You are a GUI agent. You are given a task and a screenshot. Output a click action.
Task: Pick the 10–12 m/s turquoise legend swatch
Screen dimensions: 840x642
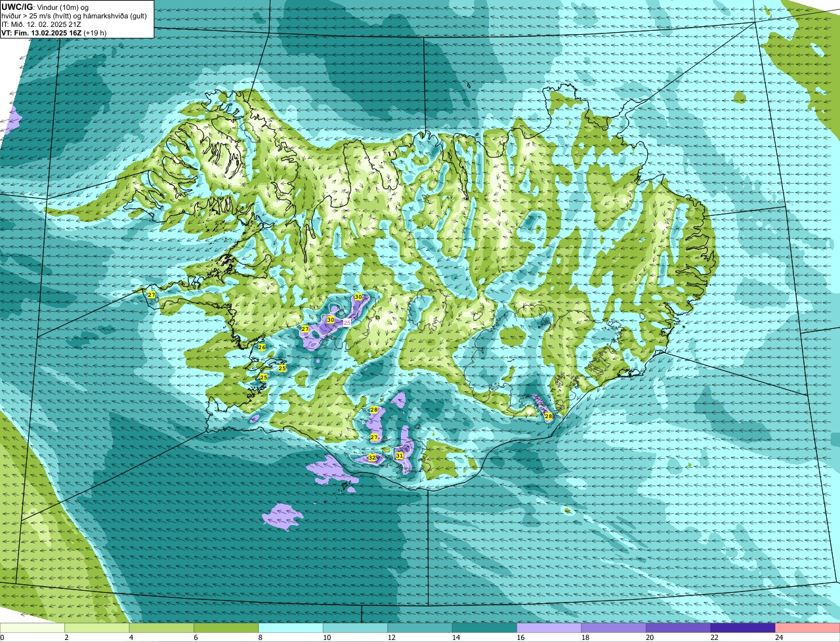(356, 628)
